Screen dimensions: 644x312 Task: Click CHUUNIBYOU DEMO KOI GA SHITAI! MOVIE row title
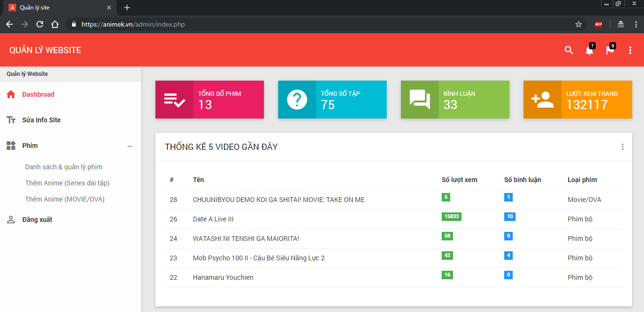point(279,200)
